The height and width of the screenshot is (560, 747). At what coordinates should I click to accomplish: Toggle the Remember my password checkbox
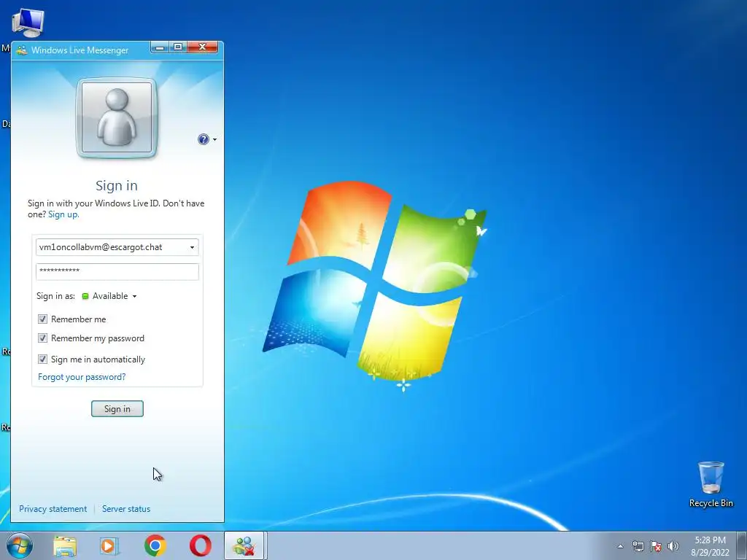[x=42, y=338]
